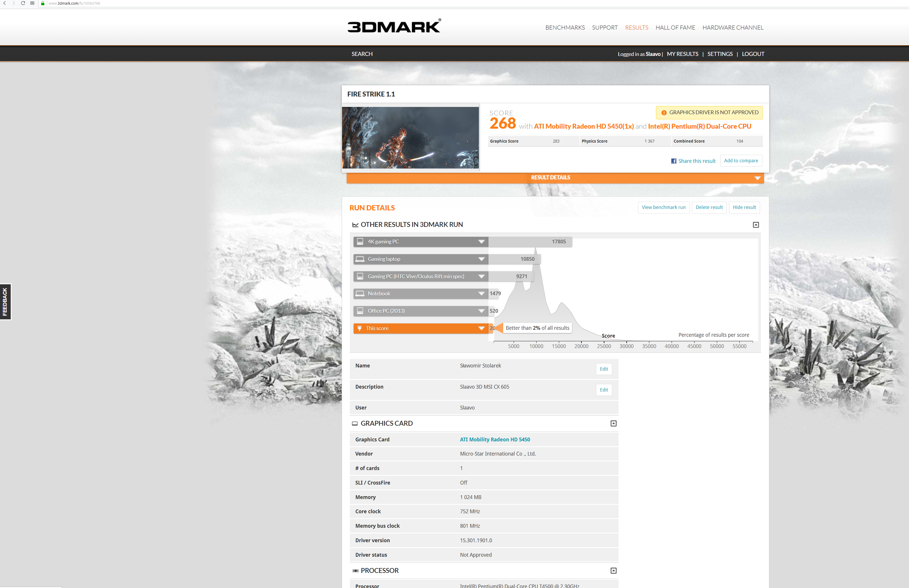Click the browser back arrow
This screenshot has height=588, width=909.
click(x=5, y=3)
